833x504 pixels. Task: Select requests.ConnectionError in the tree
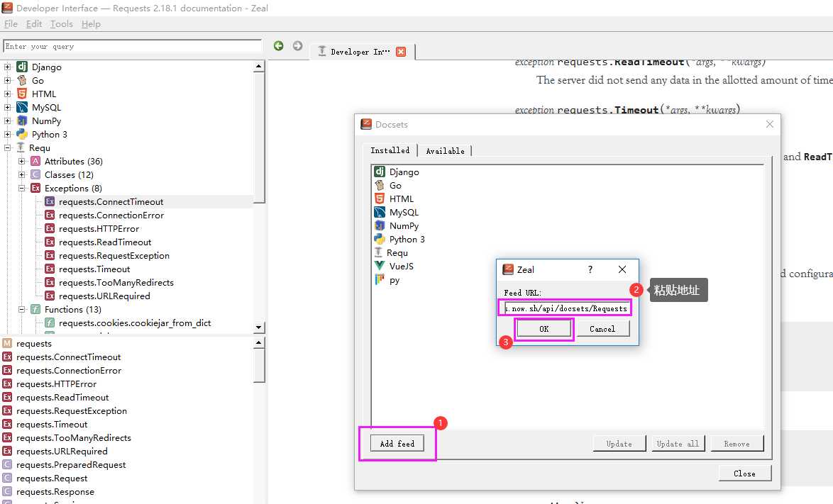point(111,215)
